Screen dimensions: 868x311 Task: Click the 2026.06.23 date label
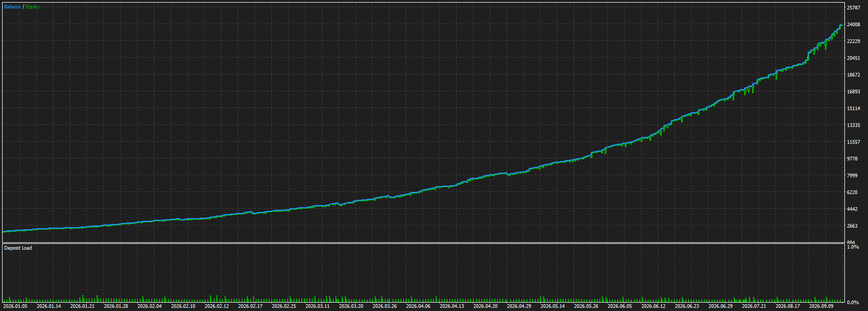click(x=687, y=306)
